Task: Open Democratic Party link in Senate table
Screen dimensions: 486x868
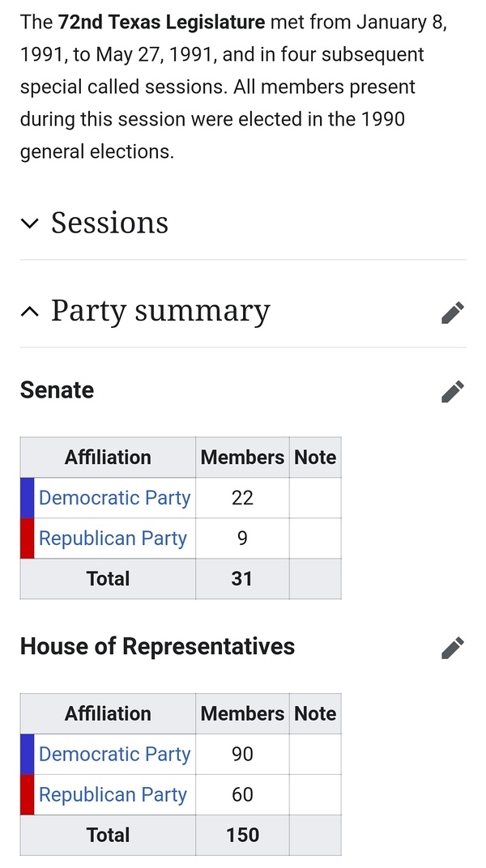Action: tap(114, 498)
